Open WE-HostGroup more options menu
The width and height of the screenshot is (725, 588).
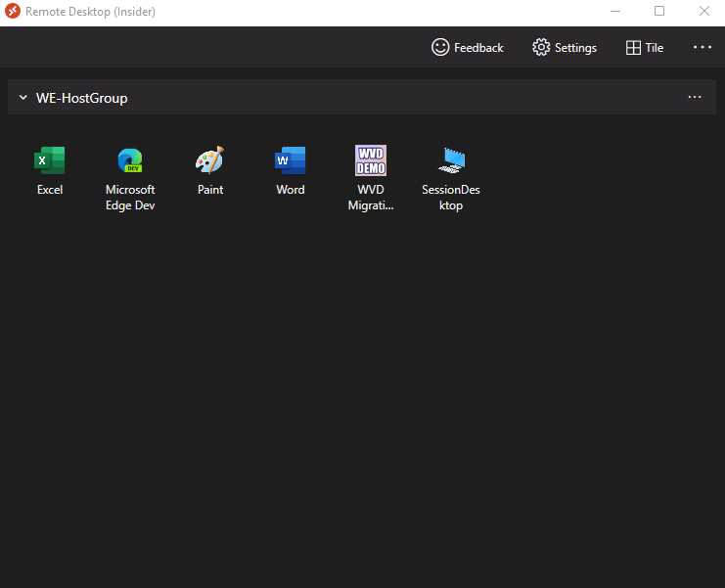click(695, 97)
